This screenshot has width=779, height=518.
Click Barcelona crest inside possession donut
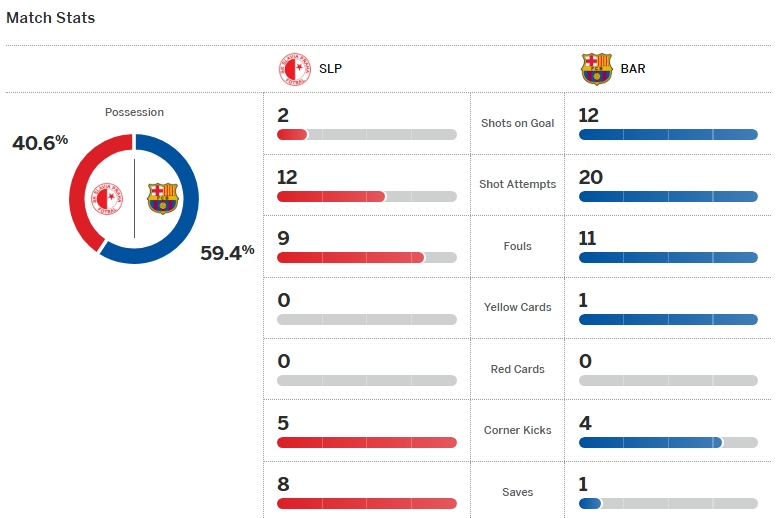click(162, 199)
